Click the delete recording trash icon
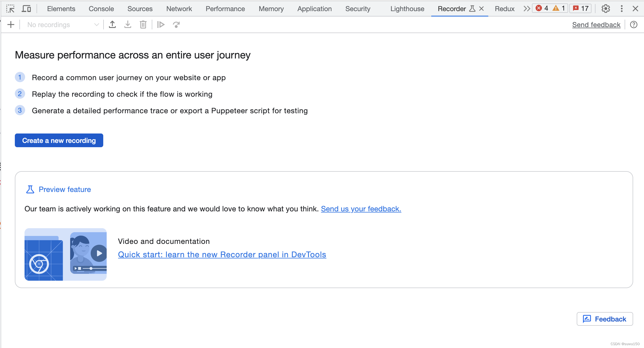Screen dimensions: 644x348 [143, 25]
